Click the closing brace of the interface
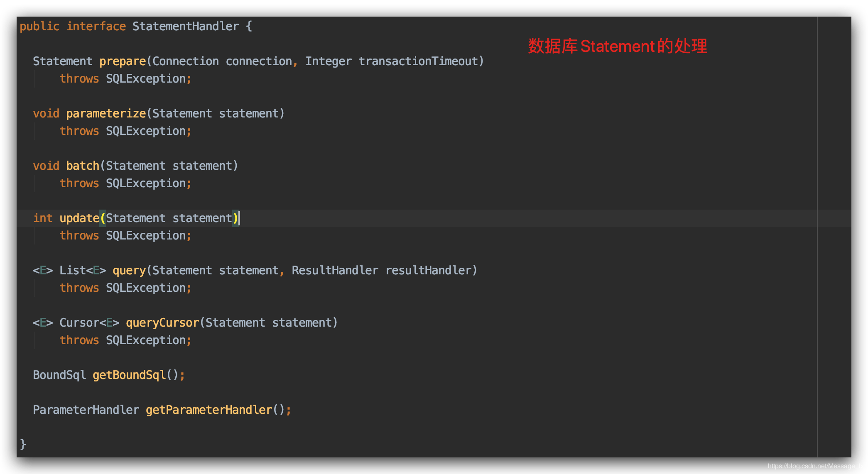The width and height of the screenshot is (868, 474). (x=23, y=444)
